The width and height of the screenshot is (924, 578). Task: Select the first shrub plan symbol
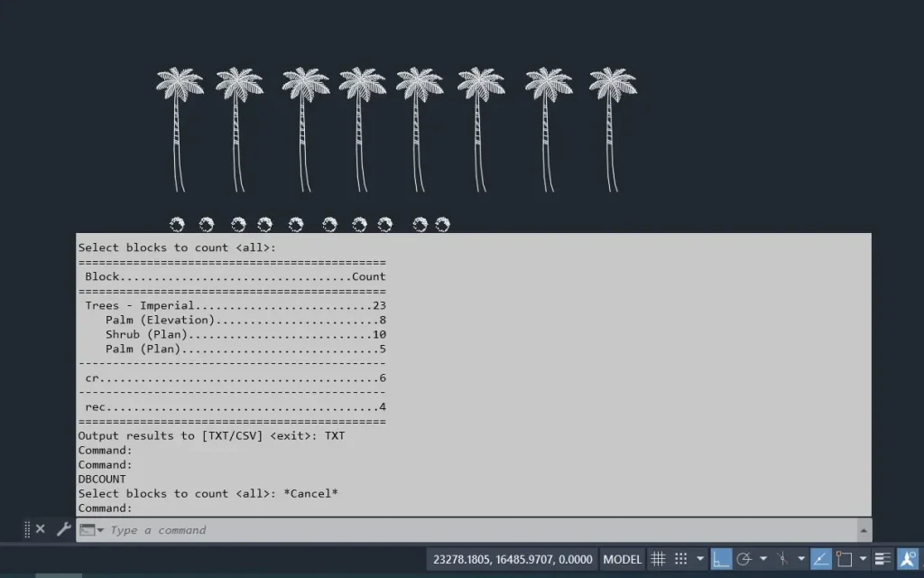[x=177, y=224]
